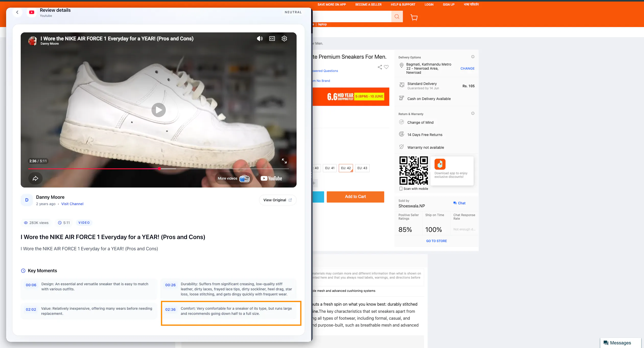The width and height of the screenshot is (644, 348).
Task: Share the video using the arrow icon
Action: (35, 178)
